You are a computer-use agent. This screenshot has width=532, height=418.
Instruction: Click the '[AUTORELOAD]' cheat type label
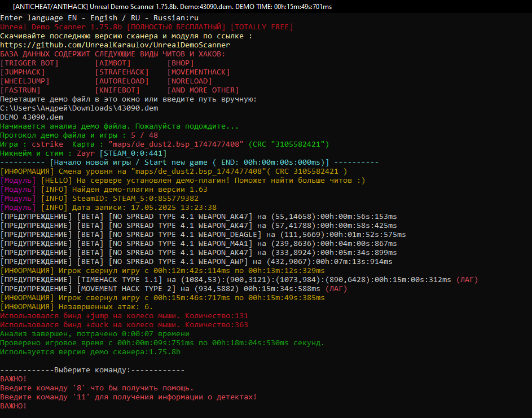(122, 81)
